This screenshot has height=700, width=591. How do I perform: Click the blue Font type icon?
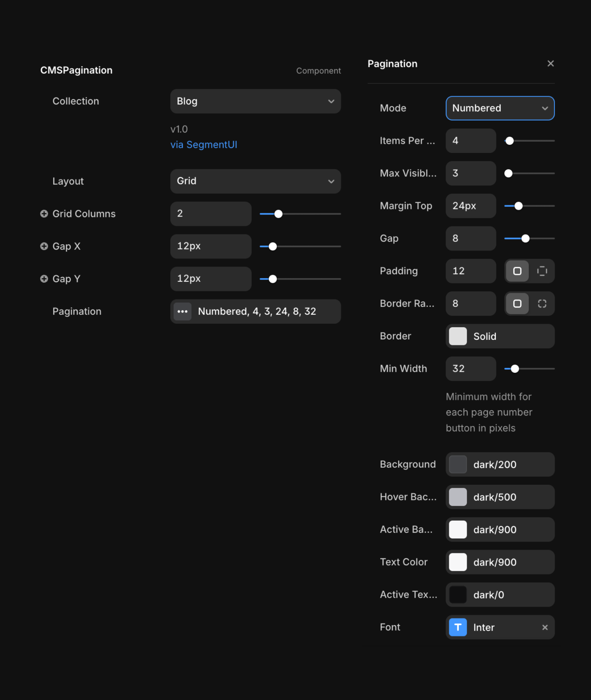point(458,627)
